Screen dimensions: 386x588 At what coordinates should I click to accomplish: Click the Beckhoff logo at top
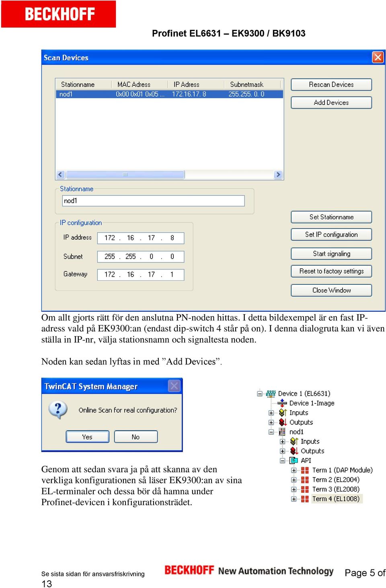(x=59, y=14)
